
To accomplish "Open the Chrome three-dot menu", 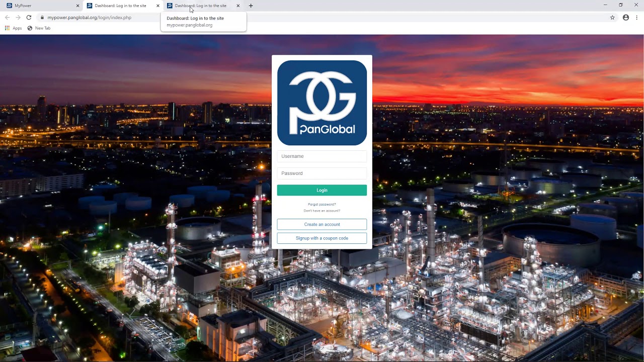I will click(x=636, y=17).
